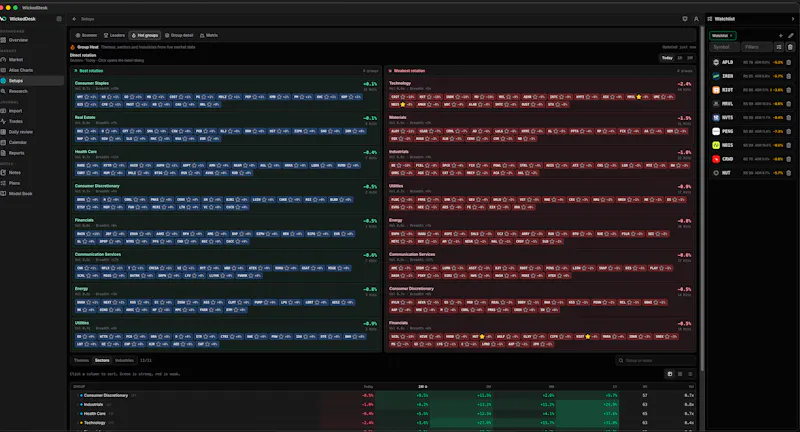This screenshot has width=800, height=432.
Task: Open Plans in the sidebar
Action: [x=14, y=183]
